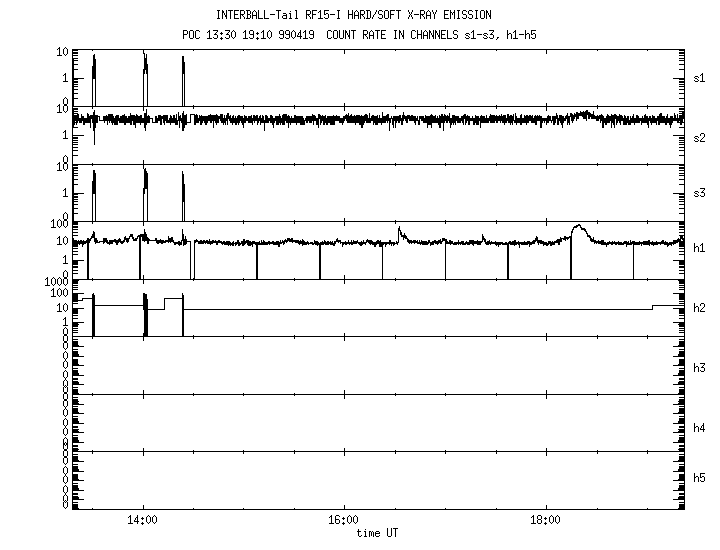Click the INTERBALL-Tail plot title text

[354, 15]
